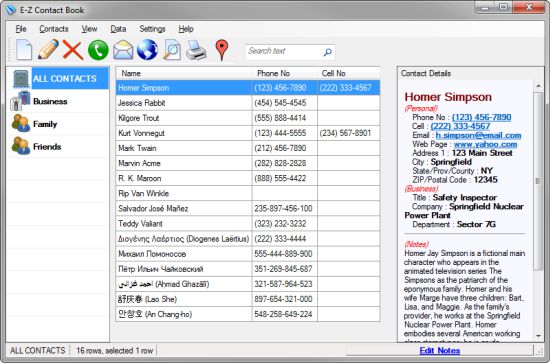Create a new contact with the blank page icon
This screenshot has width=550, height=363.
(x=24, y=50)
